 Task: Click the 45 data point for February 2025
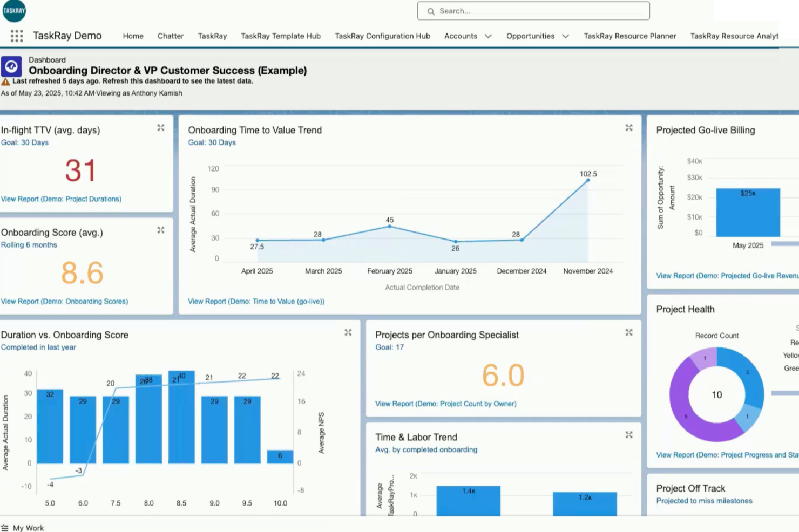[x=390, y=227]
